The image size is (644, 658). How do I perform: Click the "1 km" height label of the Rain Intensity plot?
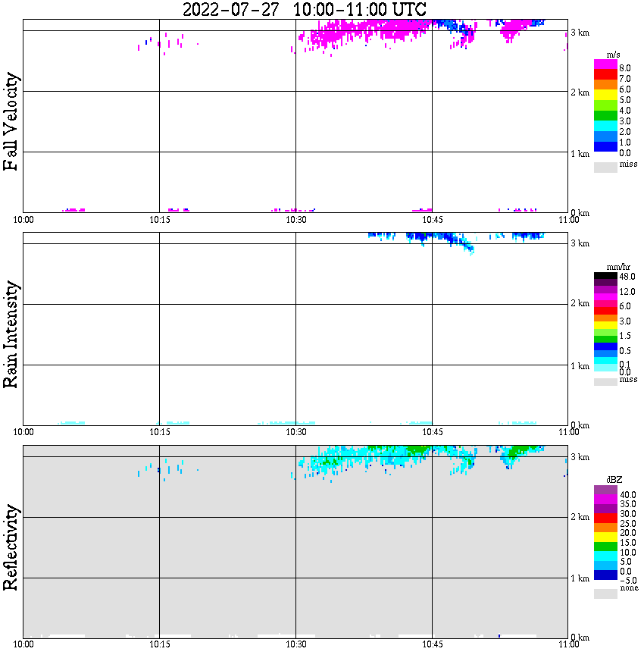580,366
